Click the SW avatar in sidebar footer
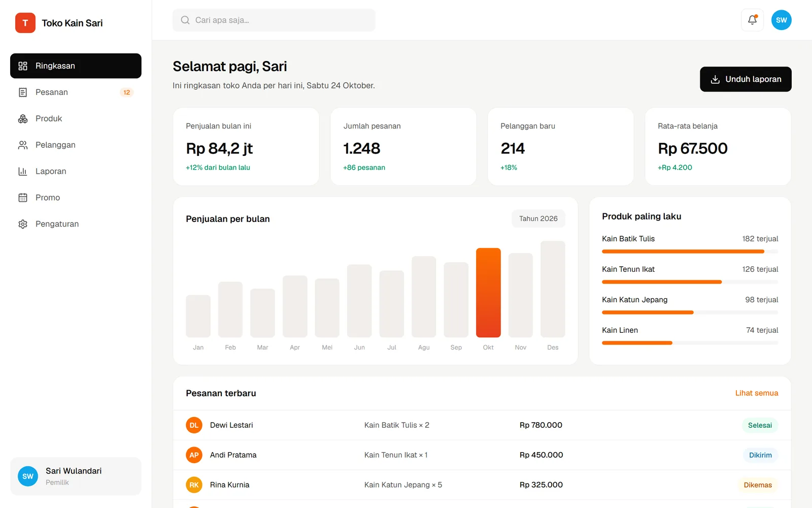This screenshot has width=812, height=508. pos(28,477)
